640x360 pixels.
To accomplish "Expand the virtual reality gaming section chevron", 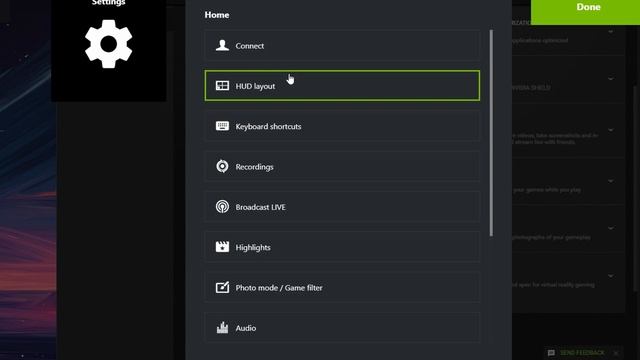I will (611, 276).
